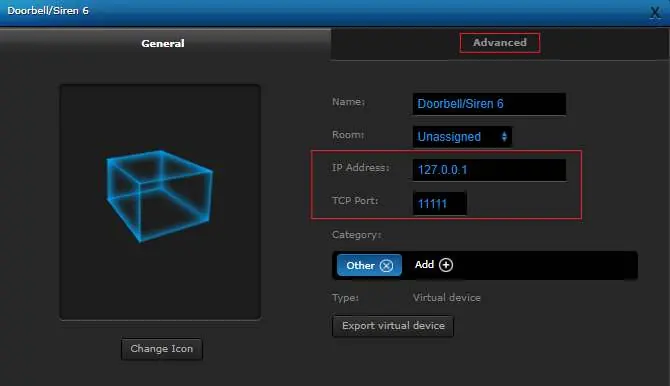This screenshot has height=386, width=670.
Task: Click the blue cube device icon preview
Action: click(x=160, y=196)
